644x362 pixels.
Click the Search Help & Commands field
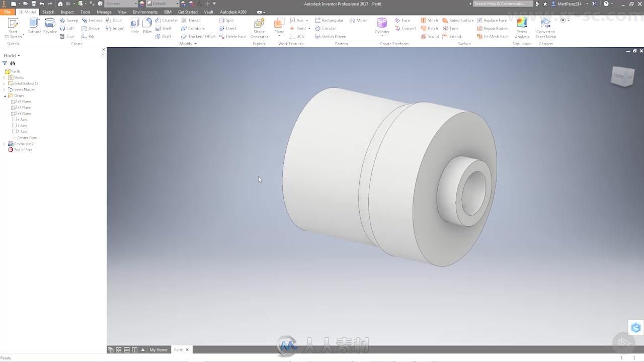click(x=503, y=4)
